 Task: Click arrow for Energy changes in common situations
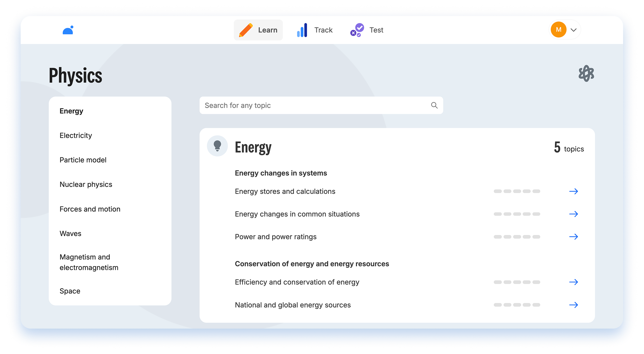coord(573,214)
